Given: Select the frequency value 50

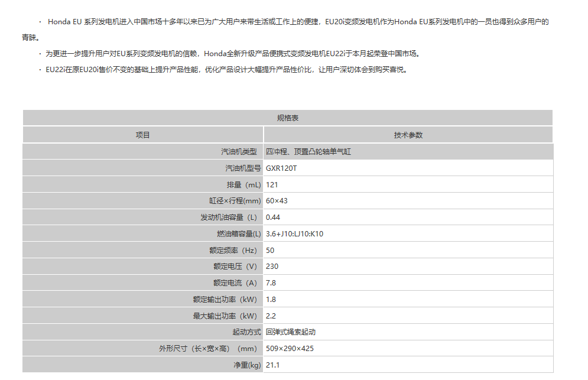Looking at the screenshot, I should coord(270,250).
